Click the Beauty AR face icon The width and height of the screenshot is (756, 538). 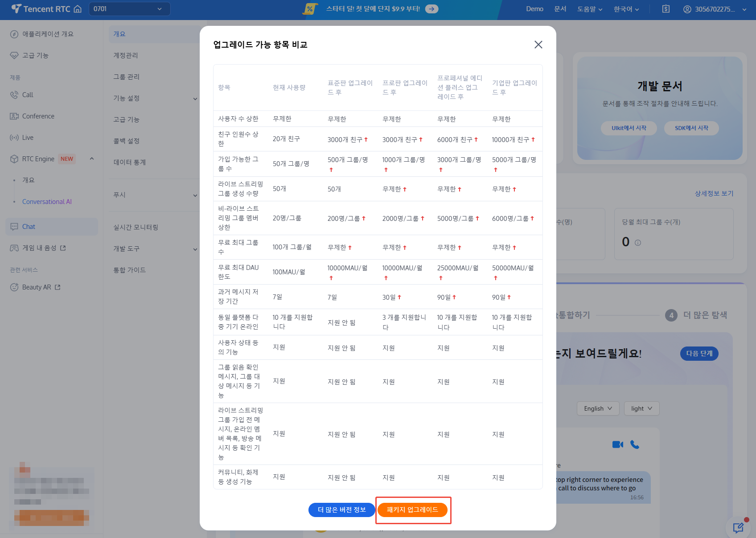tap(14, 287)
